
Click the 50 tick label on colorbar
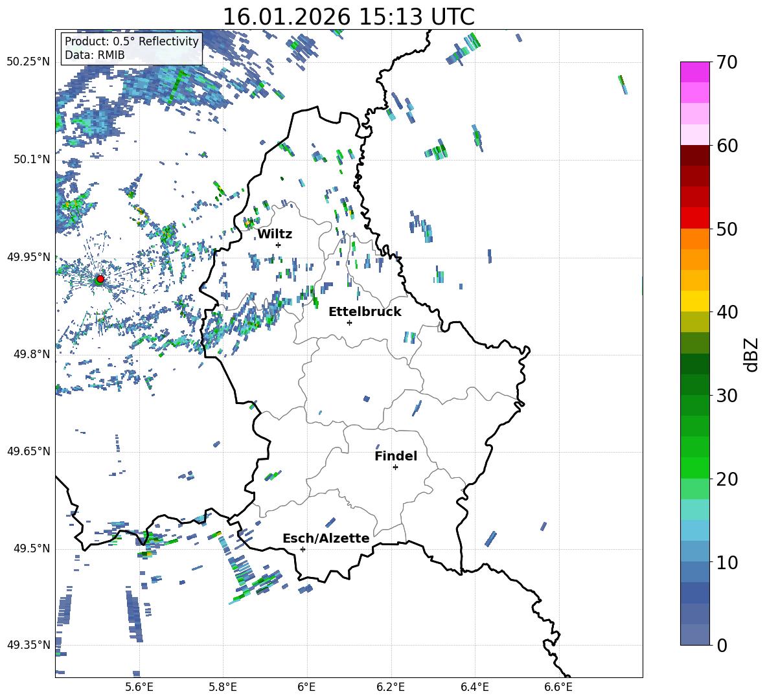tap(727, 229)
